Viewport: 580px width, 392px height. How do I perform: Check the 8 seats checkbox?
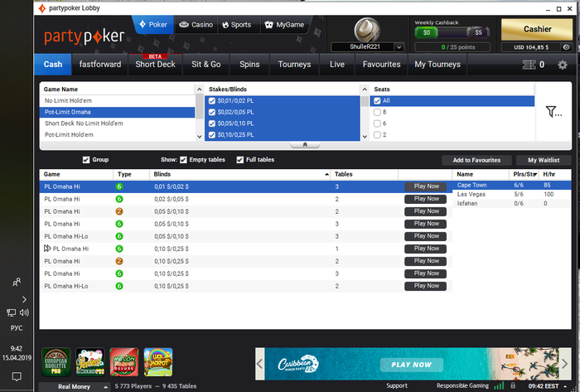click(x=377, y=112)
